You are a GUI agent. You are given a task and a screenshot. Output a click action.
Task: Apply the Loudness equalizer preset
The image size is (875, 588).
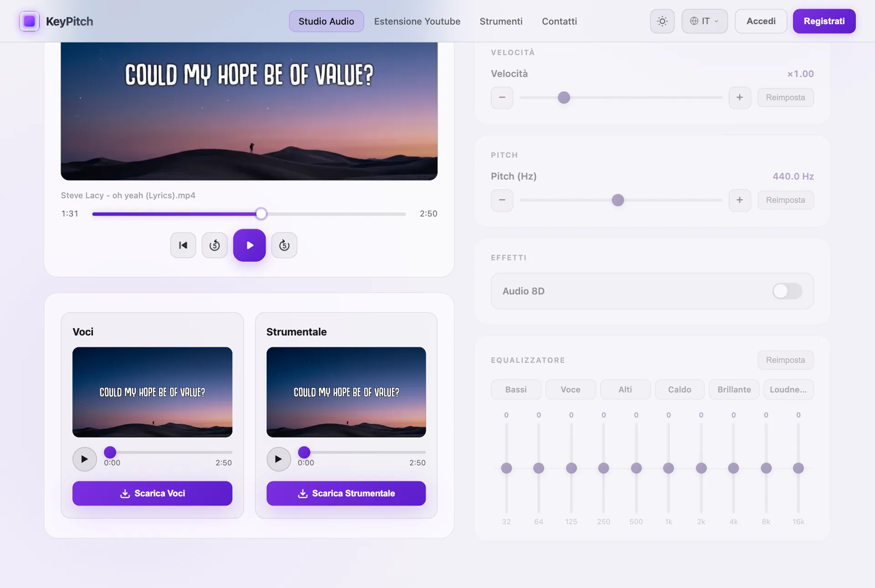pyautogui.click(x=788, y=390)
